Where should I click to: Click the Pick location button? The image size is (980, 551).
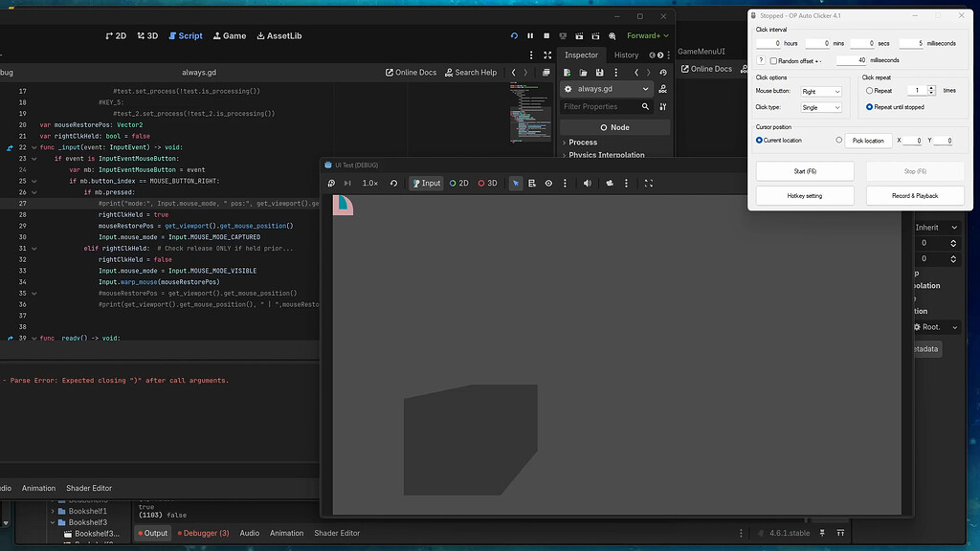tap(868, 141)
